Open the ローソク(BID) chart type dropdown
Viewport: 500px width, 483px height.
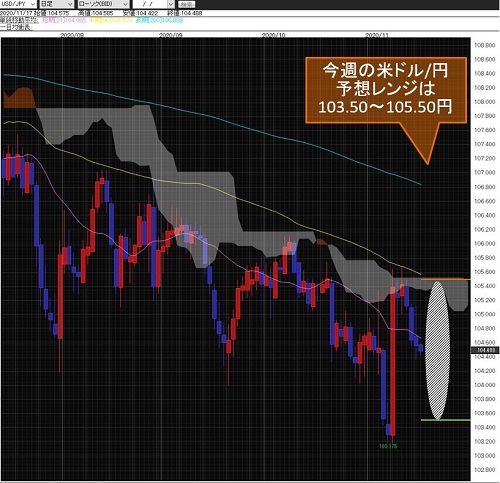click(103, 4)
